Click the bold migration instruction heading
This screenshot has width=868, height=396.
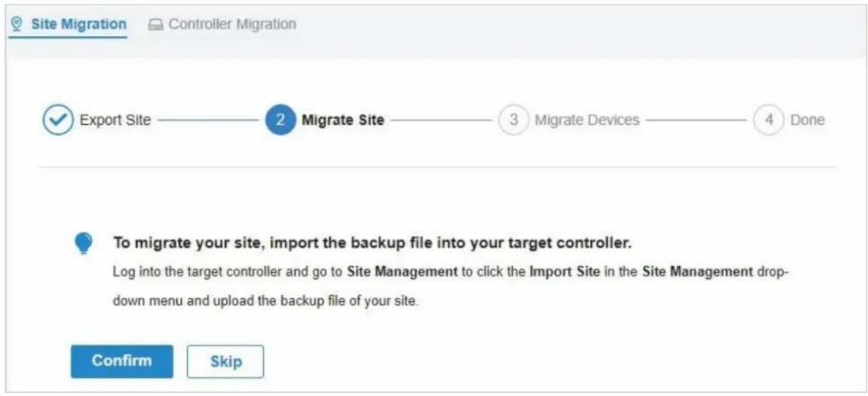point(372,243)
